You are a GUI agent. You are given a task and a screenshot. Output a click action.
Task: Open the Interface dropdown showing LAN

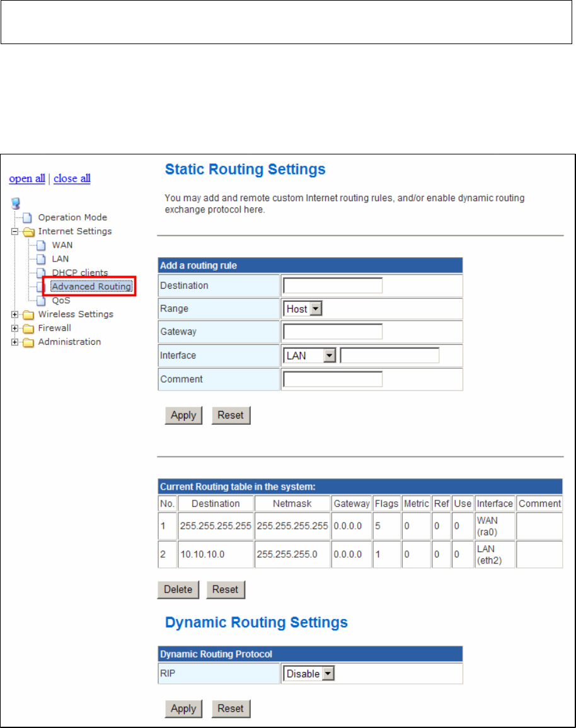[309, 355]
